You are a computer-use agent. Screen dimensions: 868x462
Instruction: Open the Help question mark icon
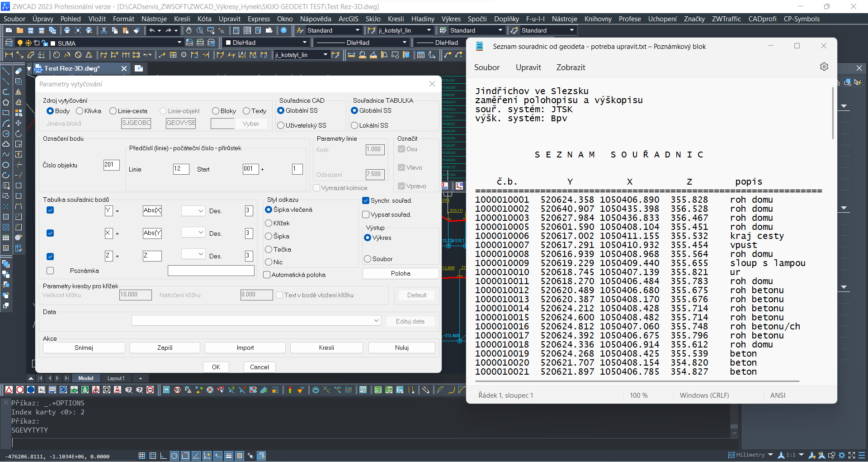(x=283, y=30)
